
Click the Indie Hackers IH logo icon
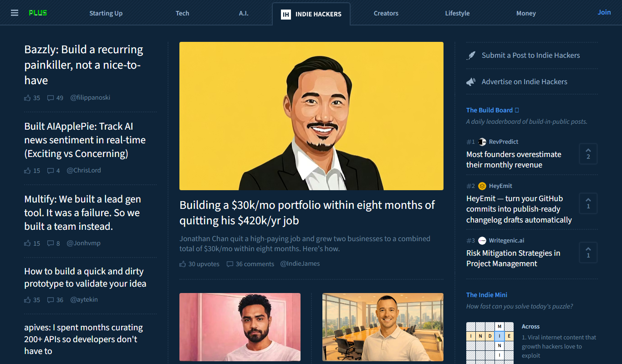[x=286, y=14]
